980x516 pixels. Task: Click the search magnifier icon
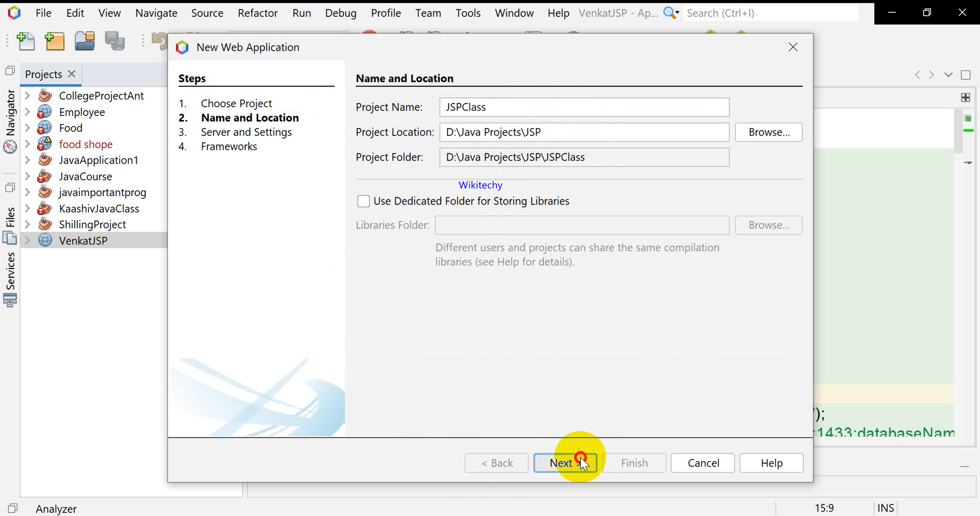pos(670,13)
